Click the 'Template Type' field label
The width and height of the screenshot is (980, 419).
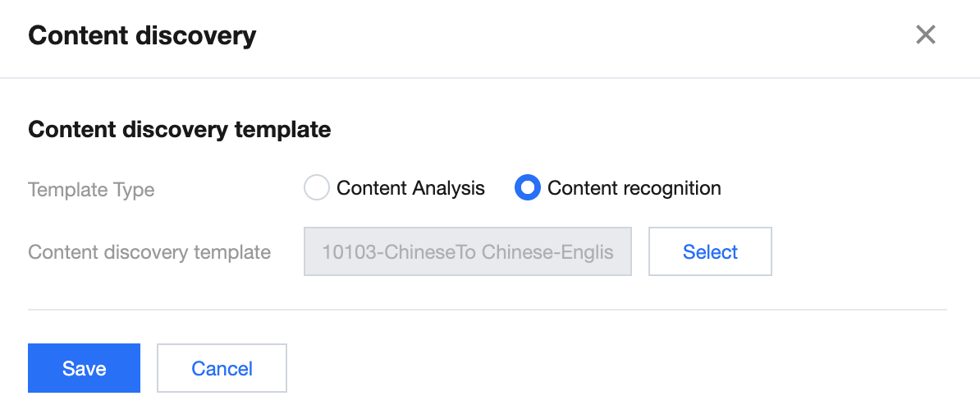(x=91, y=190)
